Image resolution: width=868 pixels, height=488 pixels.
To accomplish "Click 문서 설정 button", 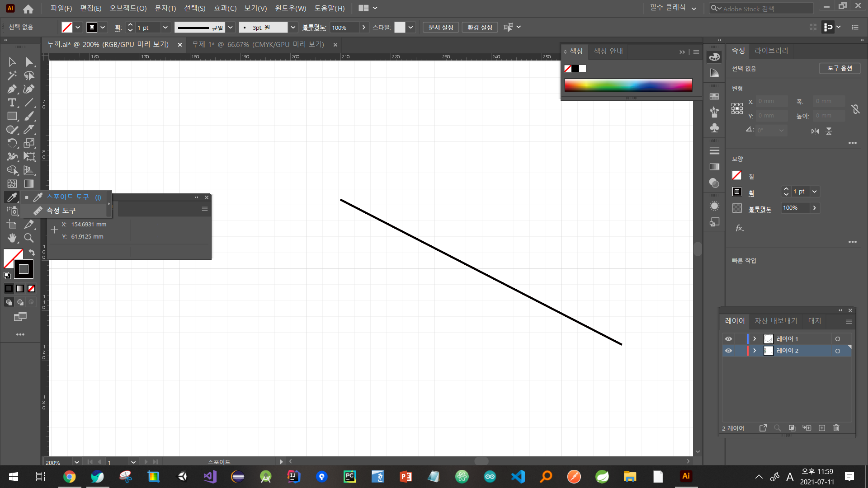I will 441,28.
